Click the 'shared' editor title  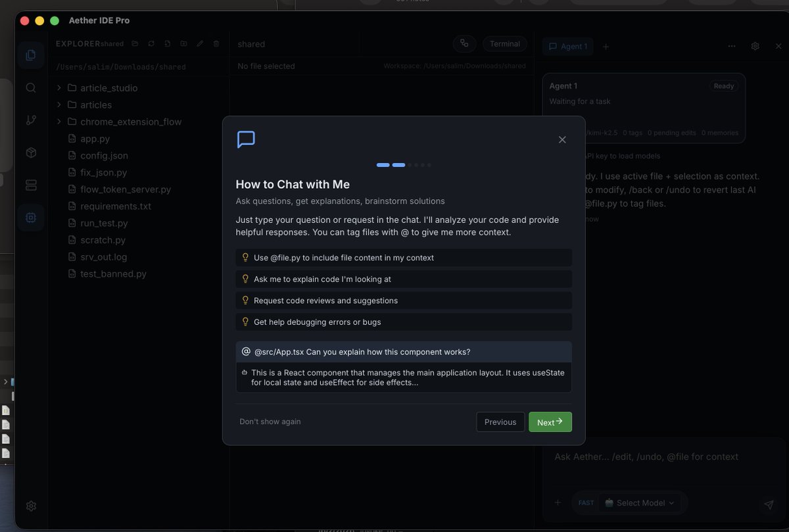tap(251, 44)
